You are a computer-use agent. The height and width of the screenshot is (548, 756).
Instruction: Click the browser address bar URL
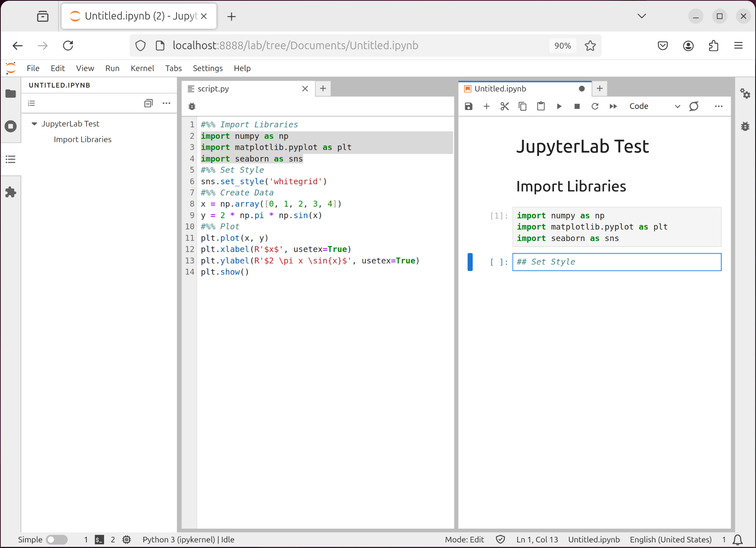(295, 46)
